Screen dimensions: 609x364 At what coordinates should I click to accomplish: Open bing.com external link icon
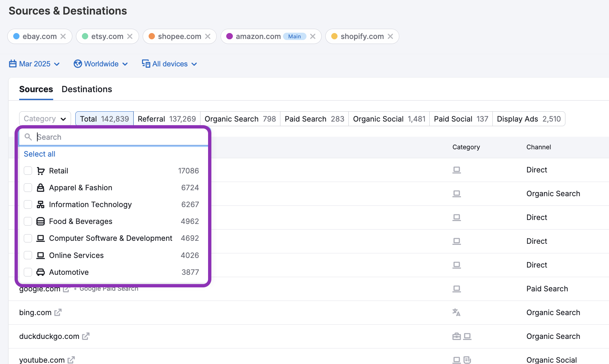pos(58,312)
